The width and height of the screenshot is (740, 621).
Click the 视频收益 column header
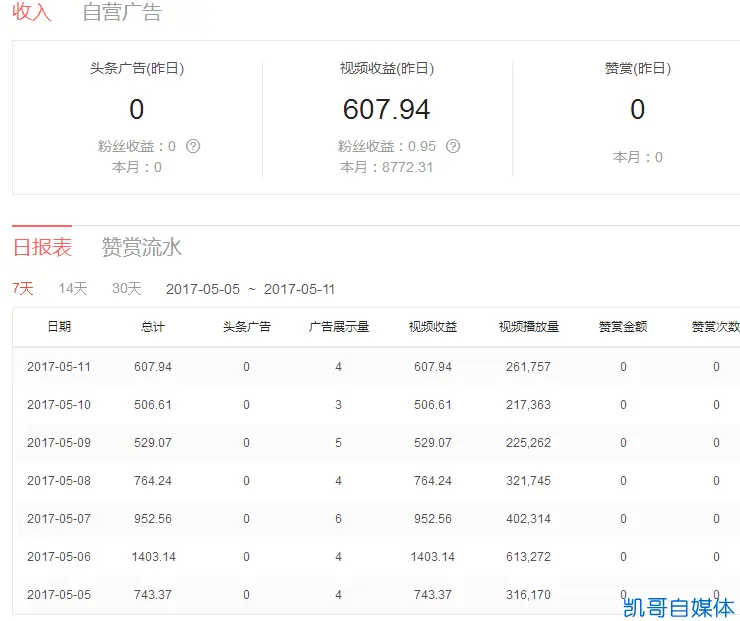pyautogui.click(x=433, y=327)
